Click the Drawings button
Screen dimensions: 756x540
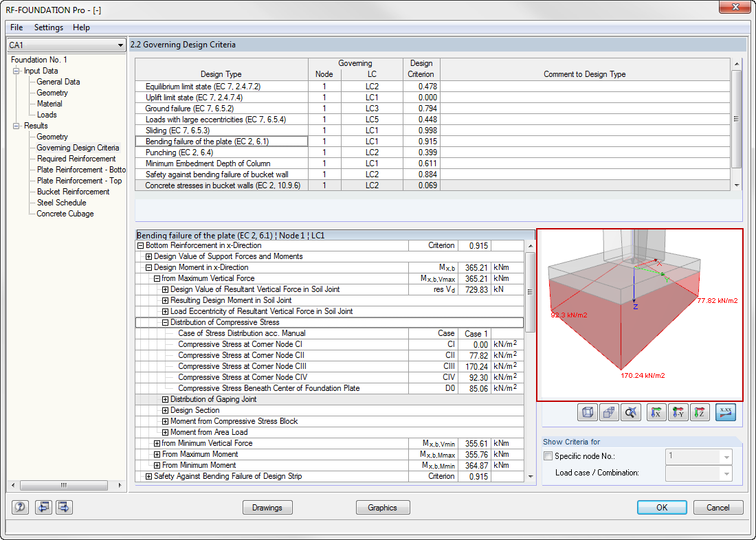click(267, 508)
